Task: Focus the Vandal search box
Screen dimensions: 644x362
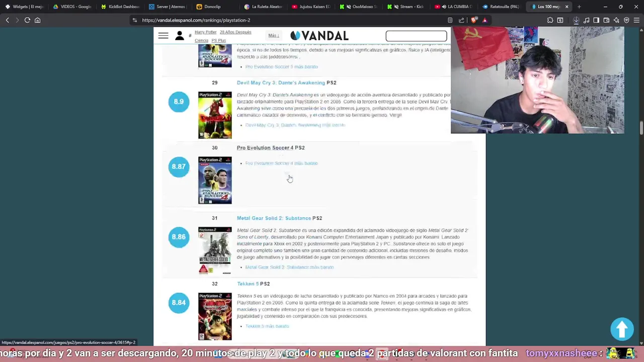Action: (416, 36)
